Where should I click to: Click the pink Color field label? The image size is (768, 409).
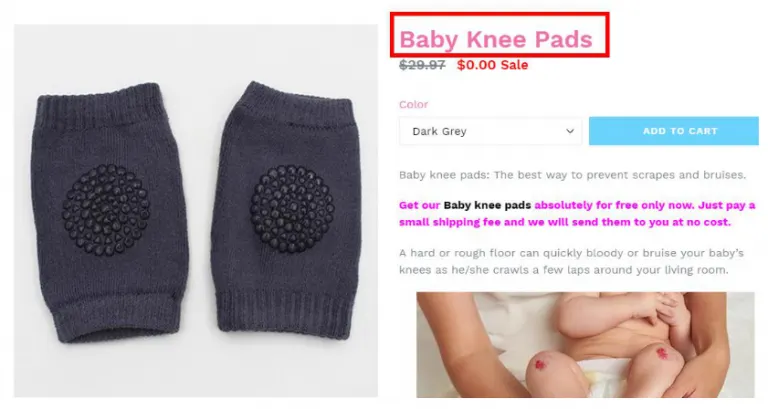pos(413,104)
